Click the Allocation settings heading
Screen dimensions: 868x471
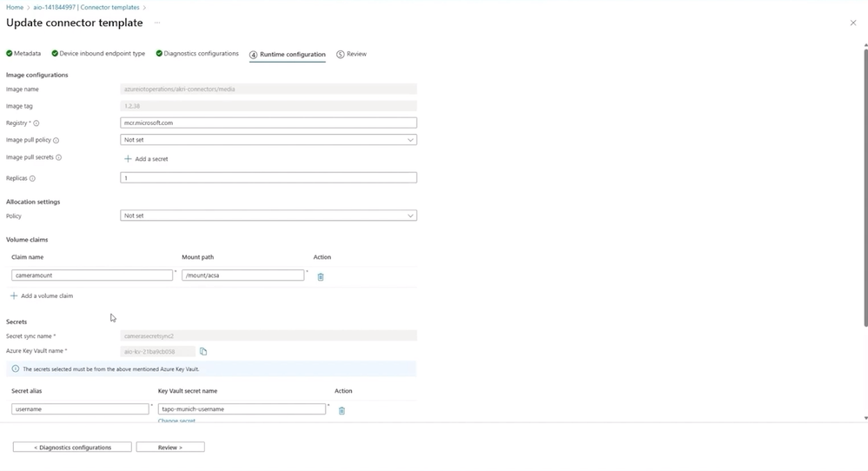click(x=33, y=202)
